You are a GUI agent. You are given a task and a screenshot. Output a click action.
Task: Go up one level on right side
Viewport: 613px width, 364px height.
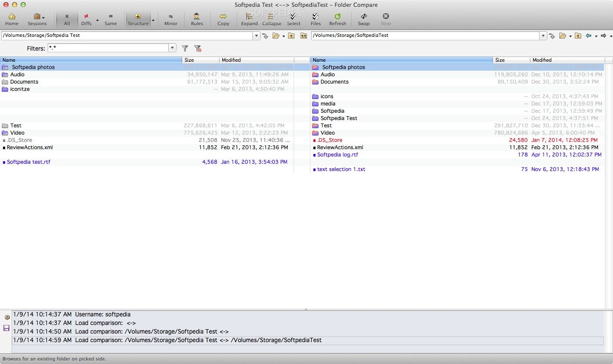(x=578, y=36)
